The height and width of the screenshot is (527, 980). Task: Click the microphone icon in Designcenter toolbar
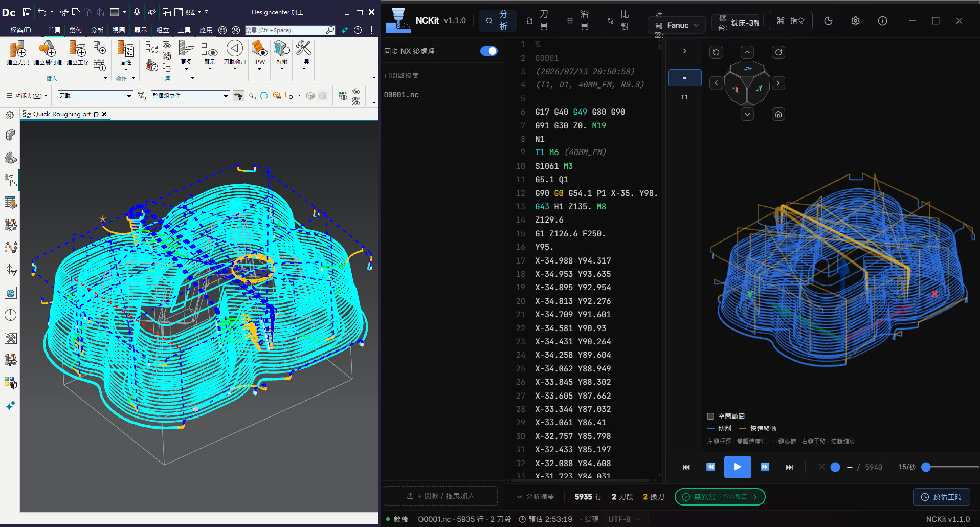(137, 12)
